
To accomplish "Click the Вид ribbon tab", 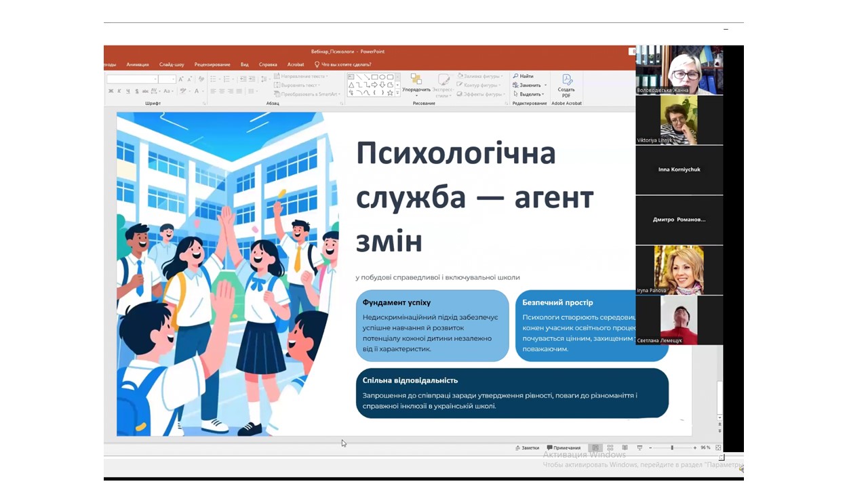I will click(x=244, y=64).
